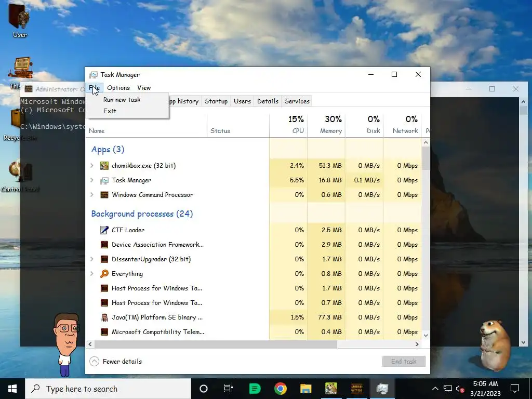Viewport: 532px width, 399px height.
Task: Click the vertical scrollbar down arrow
Action: click(426, 336)
